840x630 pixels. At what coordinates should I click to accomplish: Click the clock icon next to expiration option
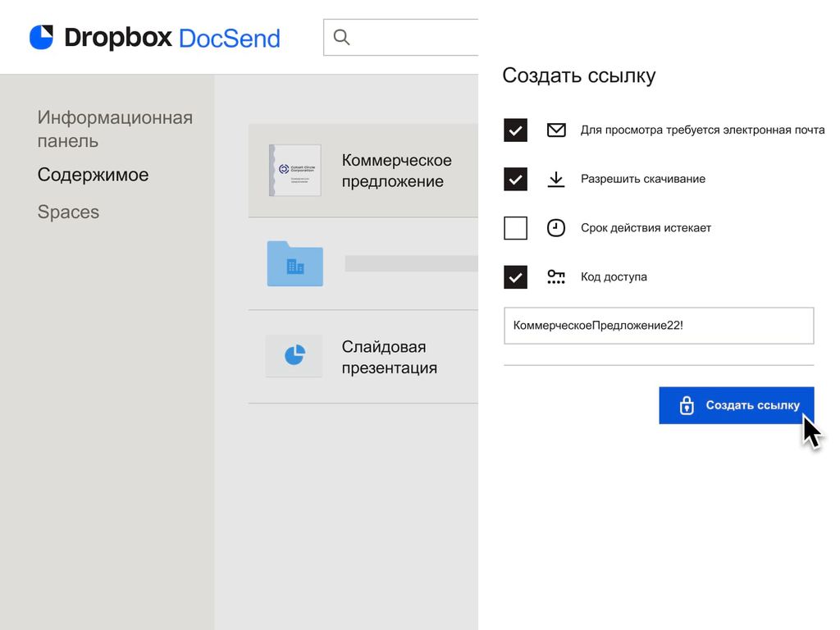click(x=556, y=228)
